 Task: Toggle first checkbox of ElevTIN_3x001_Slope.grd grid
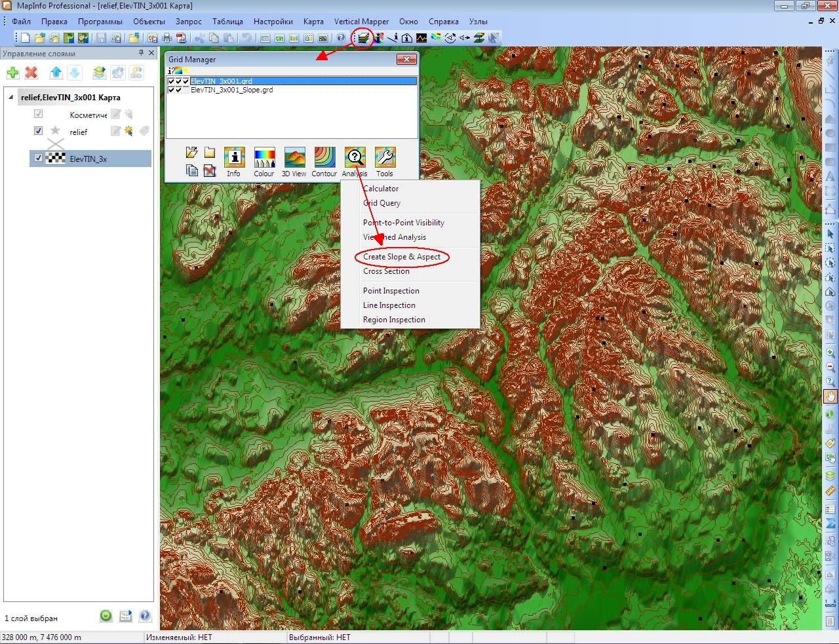pyautogui.click(x=172, y=90)
